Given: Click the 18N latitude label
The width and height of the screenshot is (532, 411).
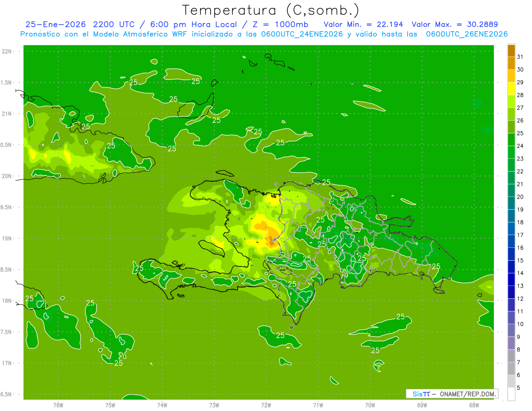Looking at the screenshot, I should pos(8,301).
